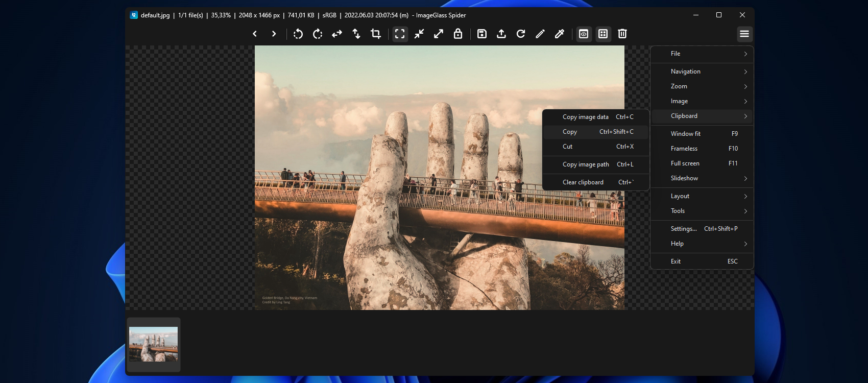868x383 pixels.
Task: Select Frameless mode menu item
Action: pos(702,149)
